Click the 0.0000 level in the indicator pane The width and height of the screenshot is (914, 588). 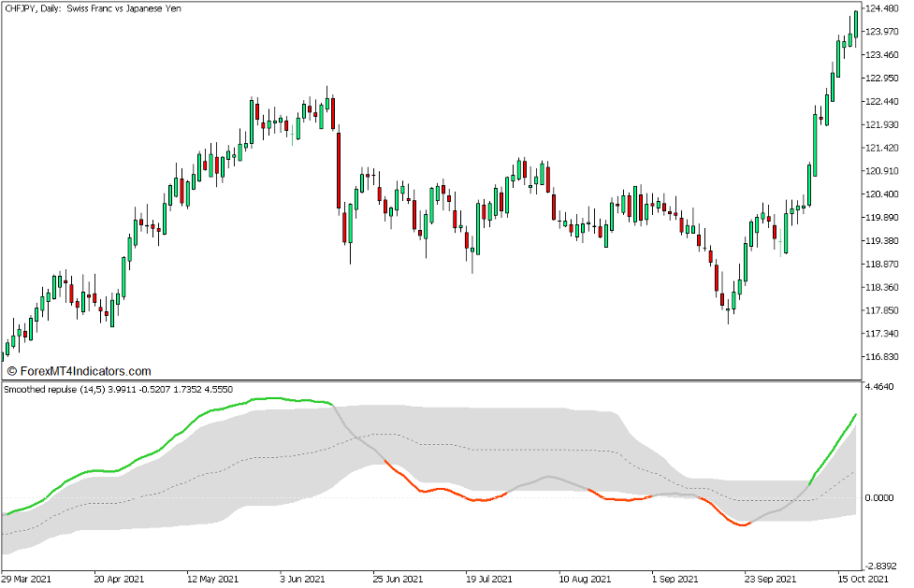click(x=878, y=499)
